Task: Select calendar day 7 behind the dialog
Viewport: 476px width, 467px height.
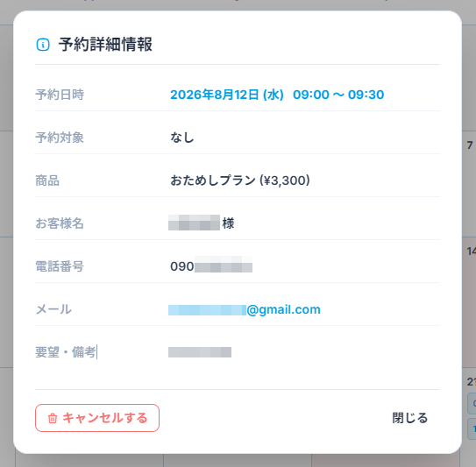Action: 470,145
